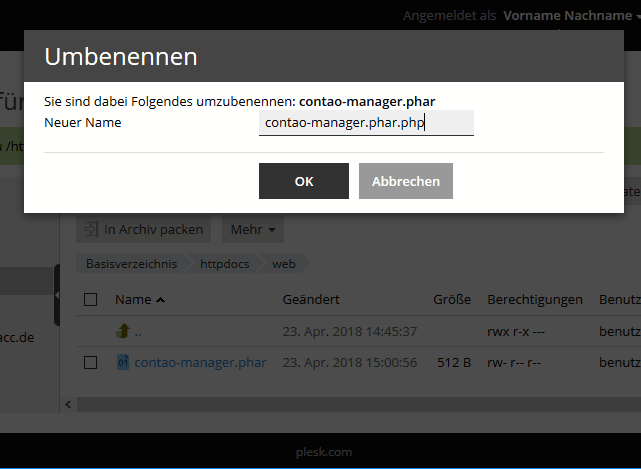Check the contao-manager.phar row checkbox
This screenshot has height=469, width=641.
pyautogui.click(x=90, y=362)
